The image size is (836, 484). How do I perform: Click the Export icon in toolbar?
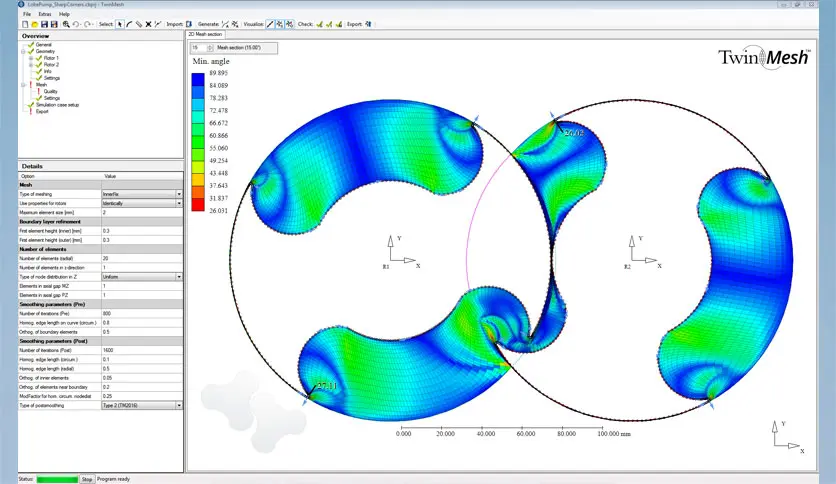click(x=368, y=24)
